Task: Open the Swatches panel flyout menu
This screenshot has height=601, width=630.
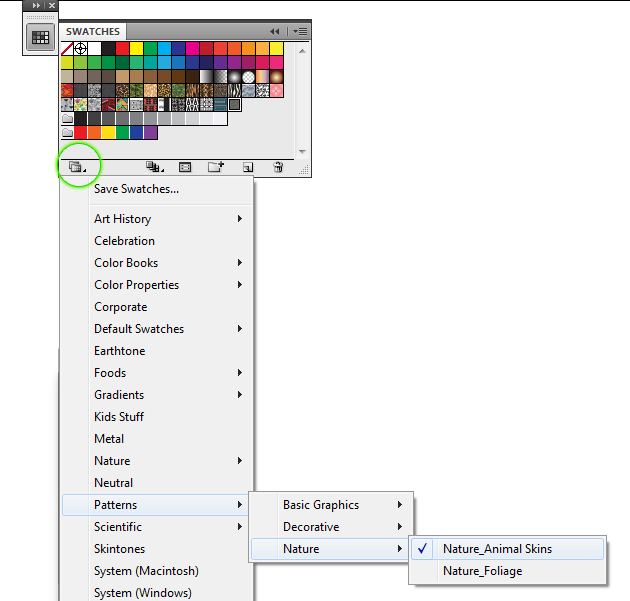Action: [300, 31]
